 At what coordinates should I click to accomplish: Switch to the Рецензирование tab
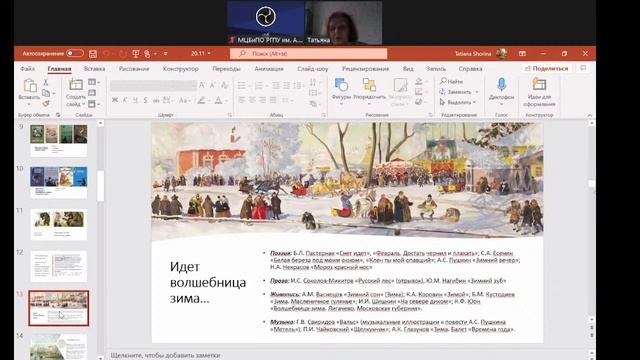point(365,69)
